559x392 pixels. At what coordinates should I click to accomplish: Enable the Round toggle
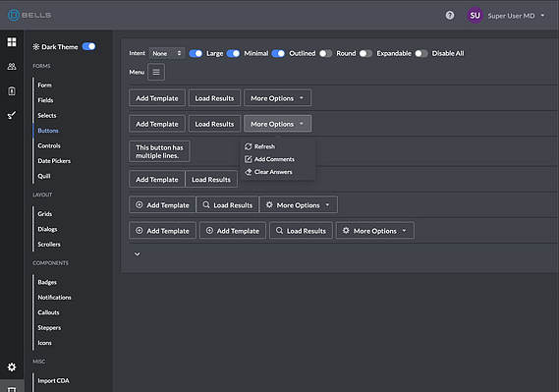325,53
